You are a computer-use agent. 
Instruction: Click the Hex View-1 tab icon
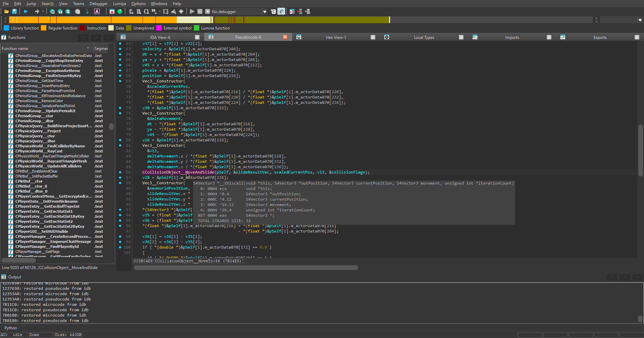[299, 37]
